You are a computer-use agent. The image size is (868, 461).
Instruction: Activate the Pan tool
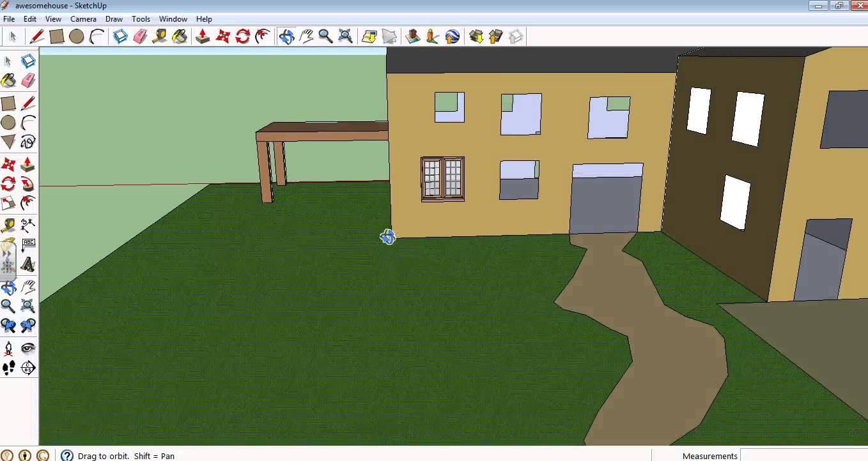(306, 36)
